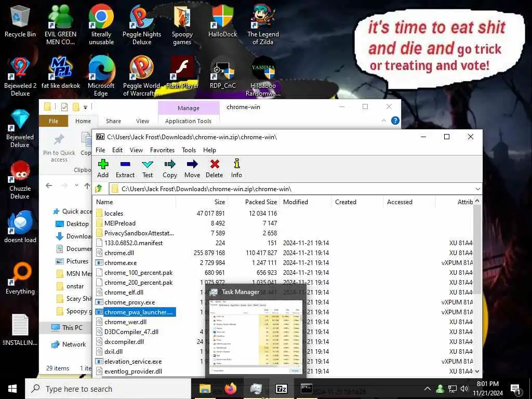Open the Help menu in 7-Zip
The height and width of the screenshot is (399, 532).
(x=209, y=150)
